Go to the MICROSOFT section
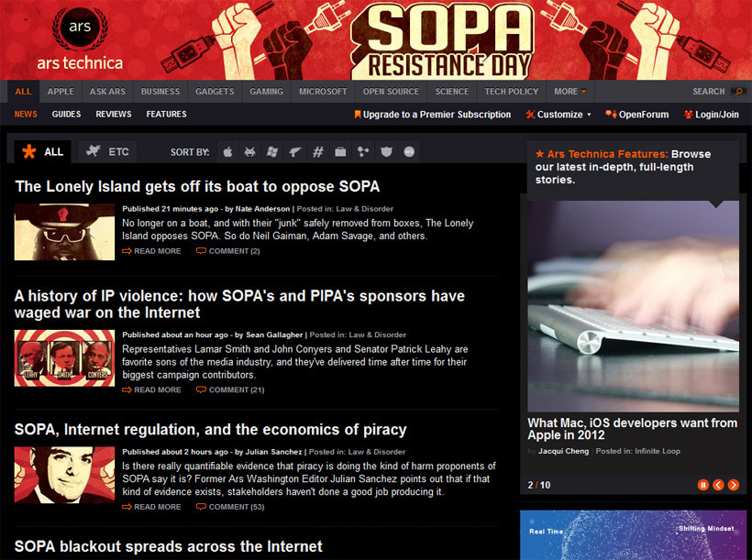 click(323, 91)
